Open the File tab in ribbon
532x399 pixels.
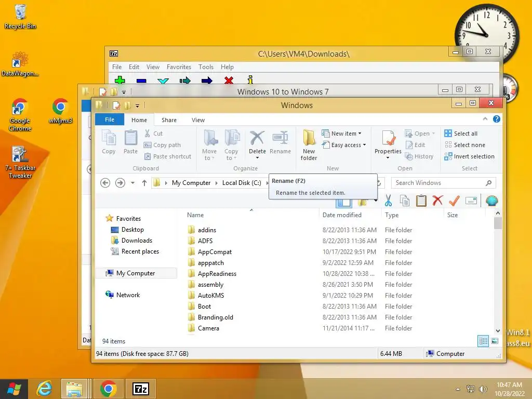[x=110, y=119]
